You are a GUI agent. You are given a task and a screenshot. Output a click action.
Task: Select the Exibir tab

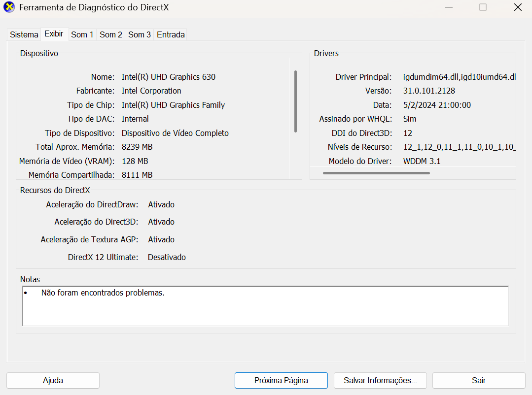54,34
